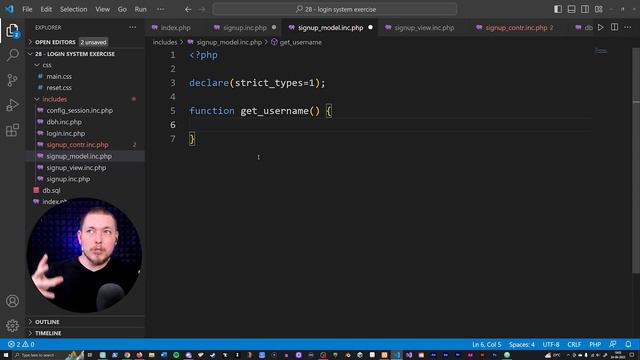Screen dimensions: 640x360
Task: Open dbh.inc.php in explorer
Action: 85,122
